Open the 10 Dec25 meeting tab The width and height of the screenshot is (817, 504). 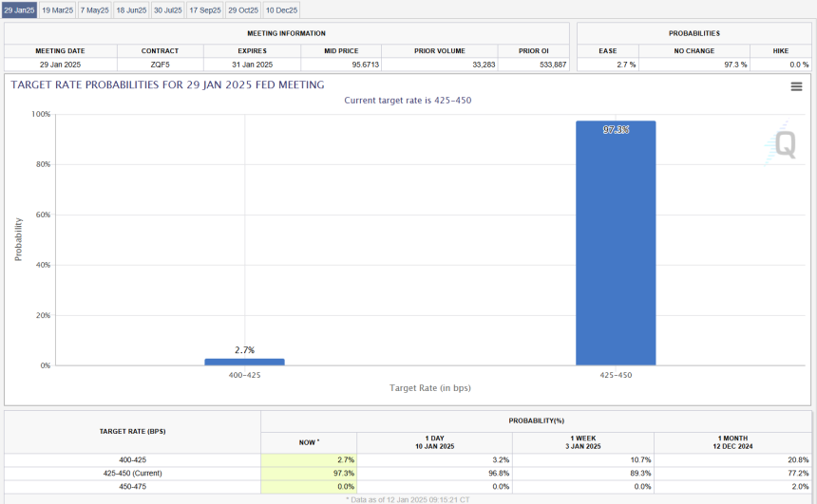pos(281,9)
